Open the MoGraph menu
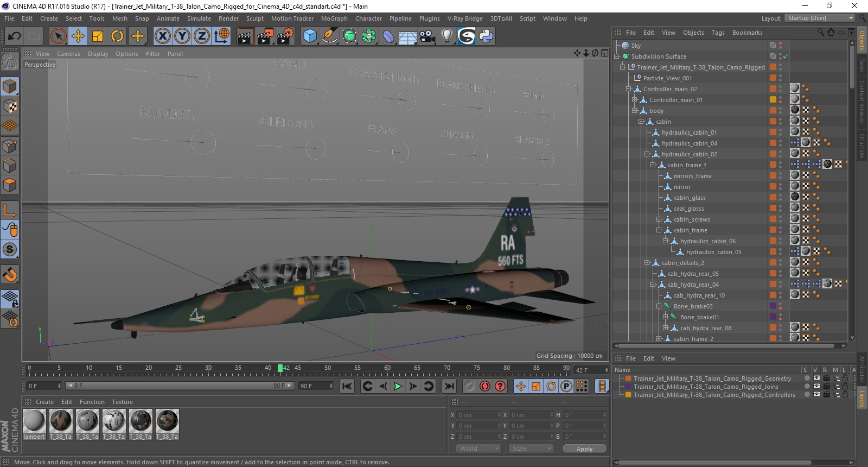 (x=334, y=18)
